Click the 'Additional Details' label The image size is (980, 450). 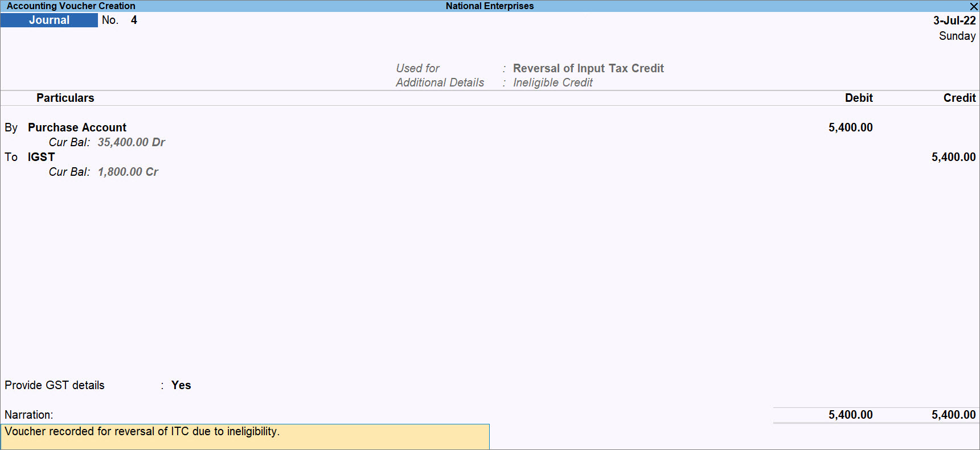pyautogui.click(x=440, y=82)
